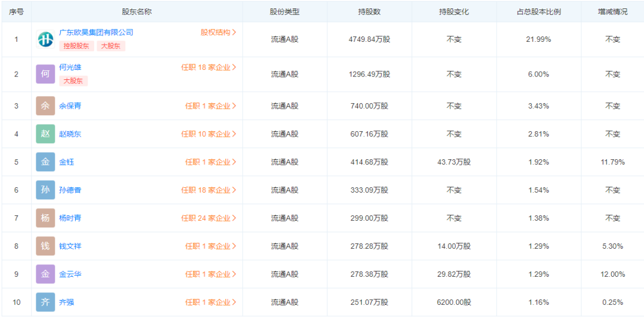Image resolution: width=644 pixels, height=318 pixels.
Task: Click the 齐 avatar for 齐强
Action: click(45, 302)
